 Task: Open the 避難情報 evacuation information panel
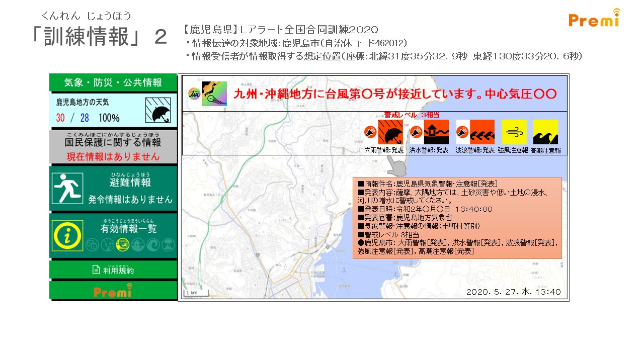pos(113,189)
